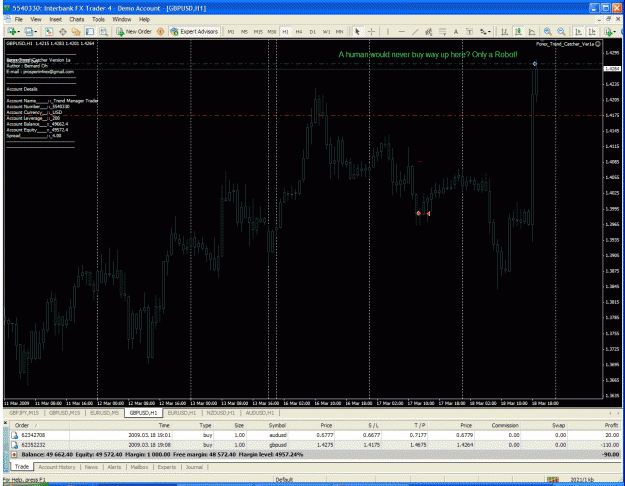Select order row 62352232
This screenshot has width=625, height=486.
point(315,445)
